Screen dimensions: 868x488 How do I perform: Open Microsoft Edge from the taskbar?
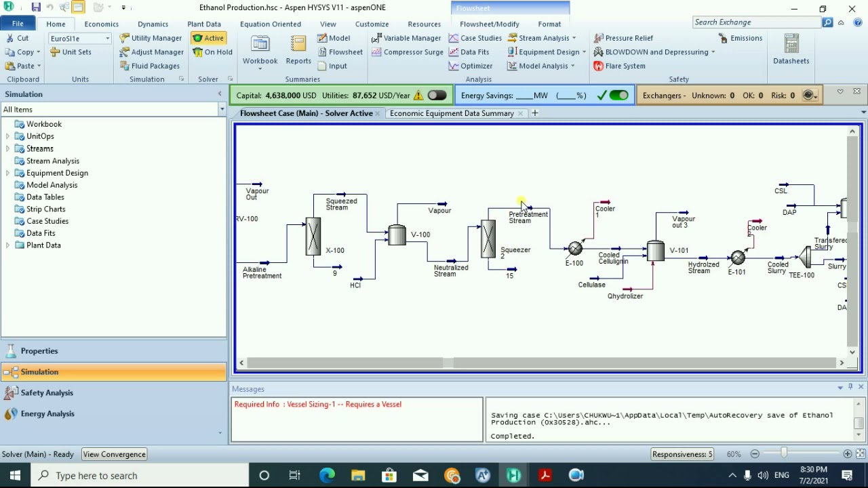[x=327, y=475]
